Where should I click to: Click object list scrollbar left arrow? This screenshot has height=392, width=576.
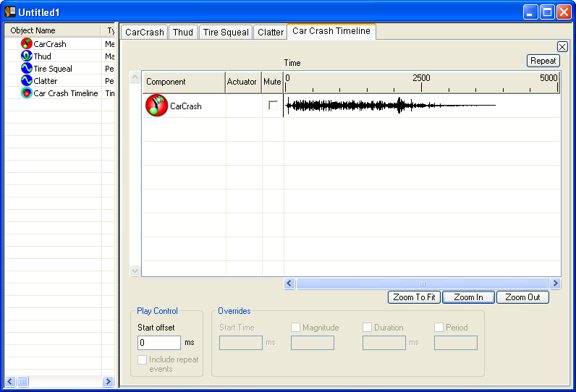click(10, 381)
